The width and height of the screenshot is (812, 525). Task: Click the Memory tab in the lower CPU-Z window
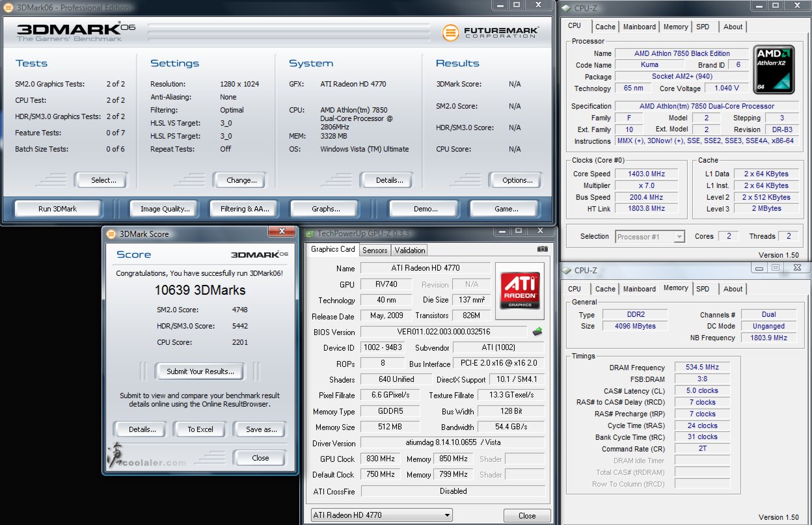coord(675,288)
